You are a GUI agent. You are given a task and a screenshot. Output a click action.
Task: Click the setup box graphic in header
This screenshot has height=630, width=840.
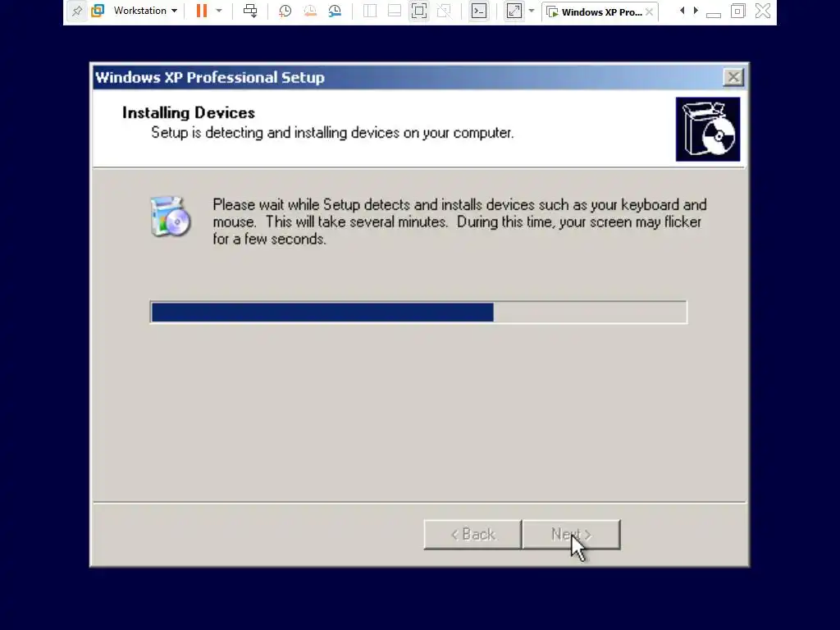point(708,129)
